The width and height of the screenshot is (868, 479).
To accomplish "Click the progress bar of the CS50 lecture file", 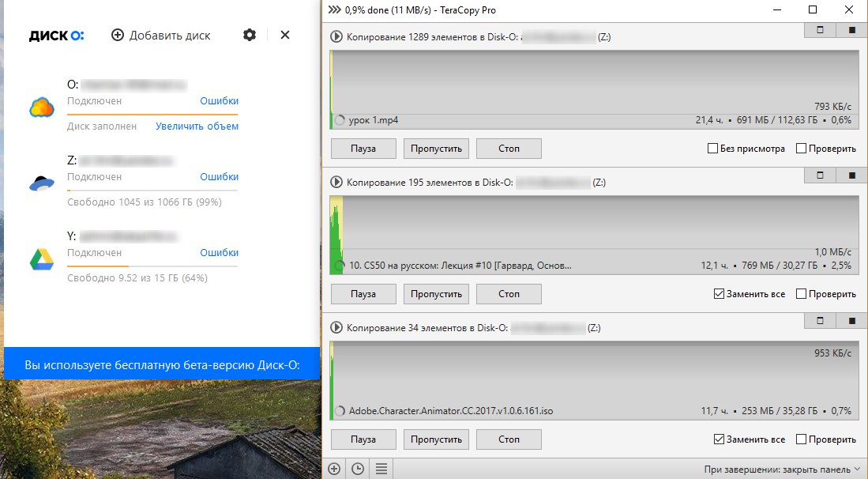I will (x=595, y=266).
